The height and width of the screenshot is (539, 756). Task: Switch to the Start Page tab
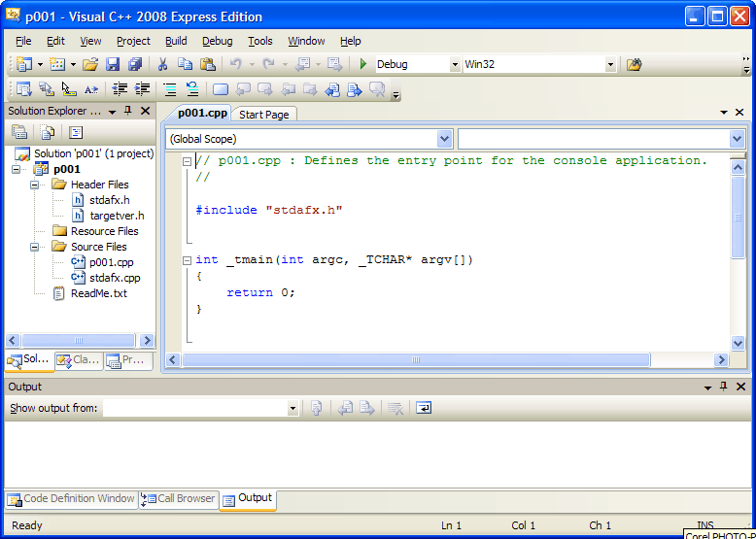[263, 114]
